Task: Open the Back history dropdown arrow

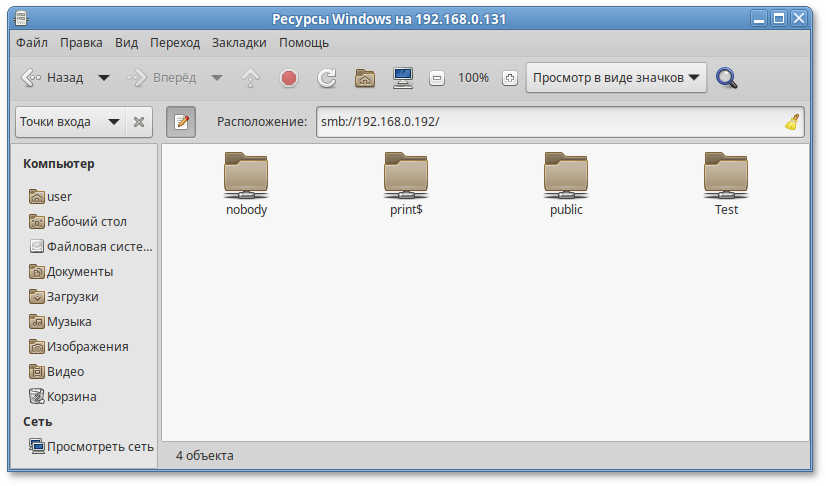Action: pos(103,78)
